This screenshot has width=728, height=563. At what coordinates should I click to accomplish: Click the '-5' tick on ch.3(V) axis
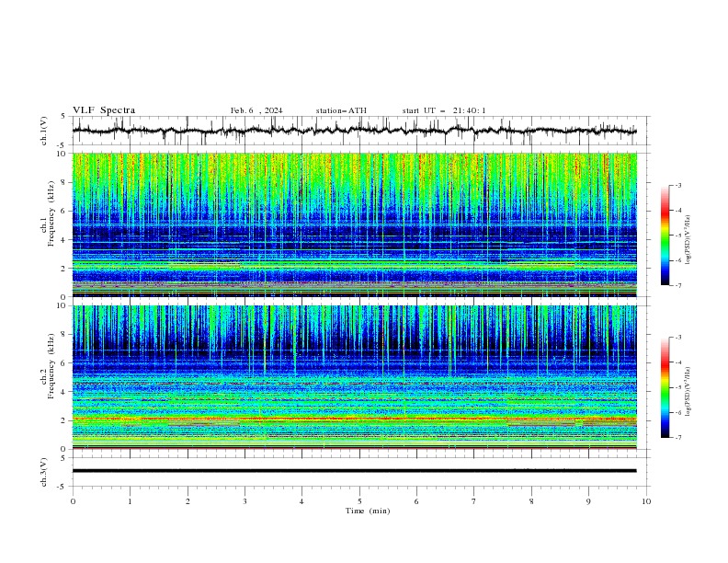[x=63, y=487]
